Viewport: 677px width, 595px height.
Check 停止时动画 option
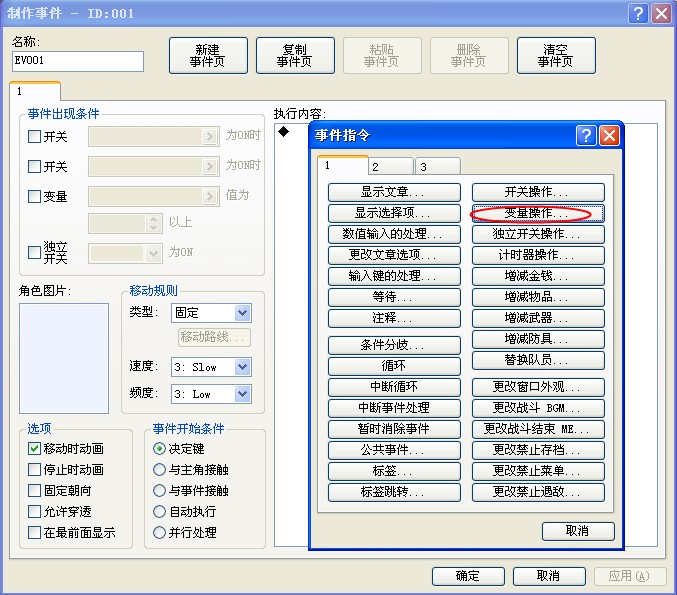coord(34,469)
